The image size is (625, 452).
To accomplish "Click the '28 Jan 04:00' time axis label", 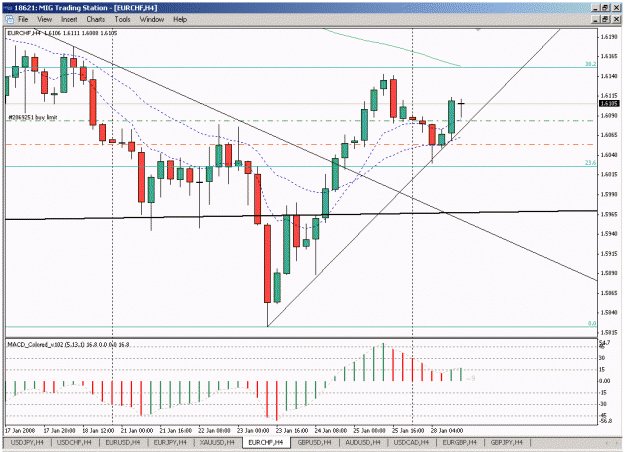I will point(447,430).
